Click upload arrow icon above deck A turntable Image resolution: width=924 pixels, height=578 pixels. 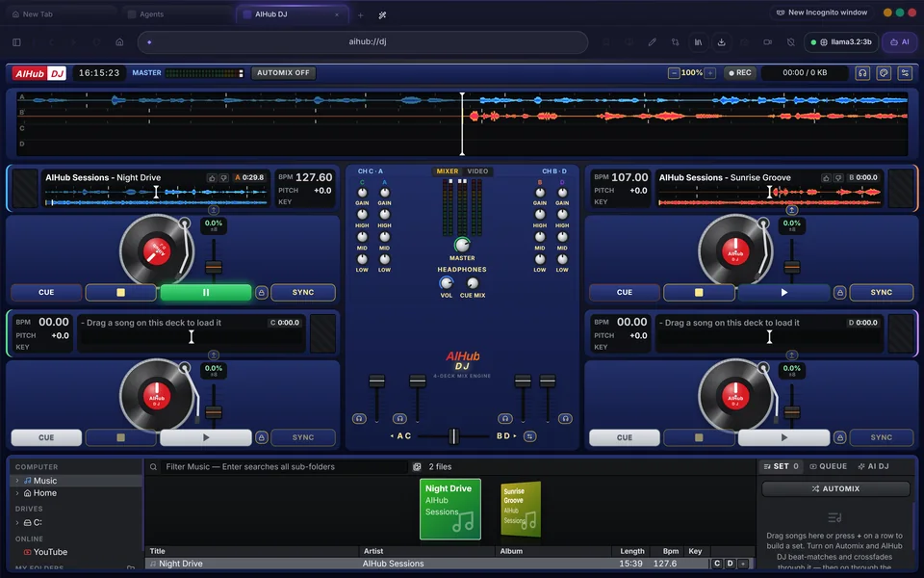[214, 210]
